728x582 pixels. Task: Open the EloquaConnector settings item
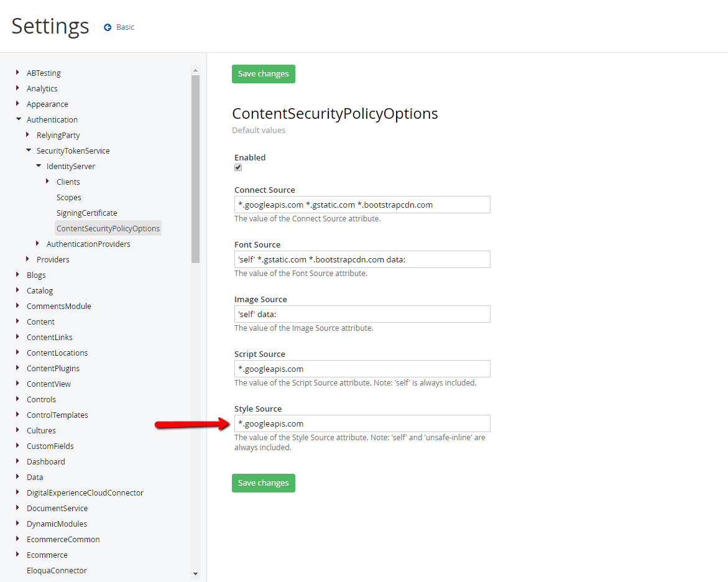[x=57, y=570]
